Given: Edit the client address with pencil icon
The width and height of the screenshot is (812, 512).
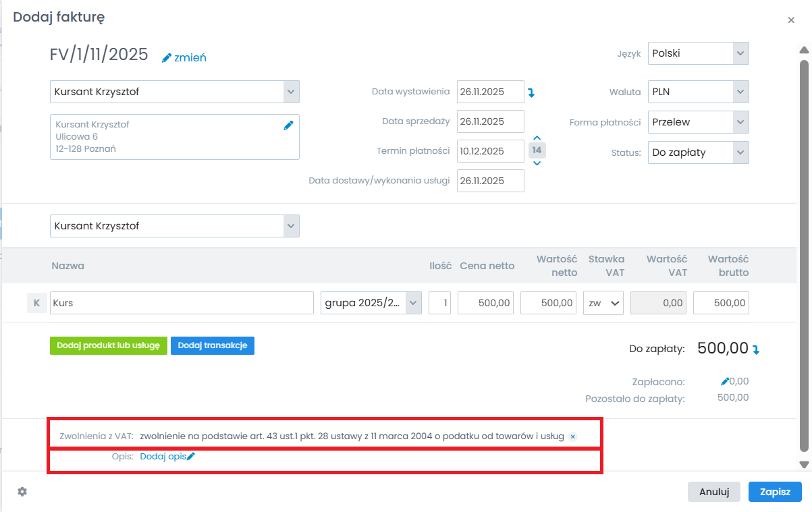Looking at the screenshot, I should point(288,125).
